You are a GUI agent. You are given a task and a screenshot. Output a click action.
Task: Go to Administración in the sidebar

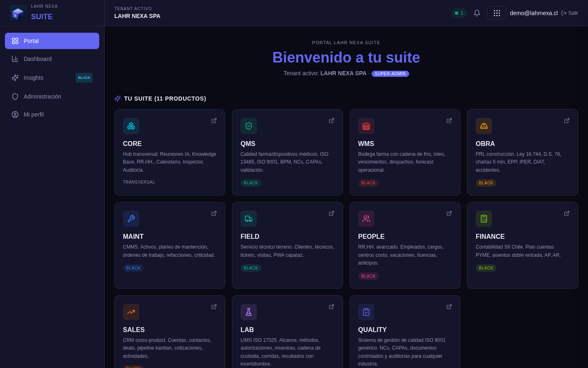[x=52, y=96]
